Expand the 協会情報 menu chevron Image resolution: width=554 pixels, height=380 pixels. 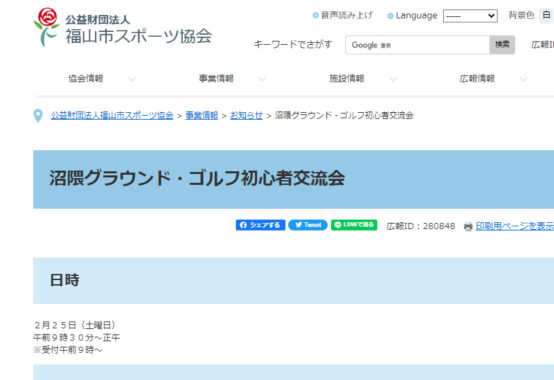[x=132, y=79]
